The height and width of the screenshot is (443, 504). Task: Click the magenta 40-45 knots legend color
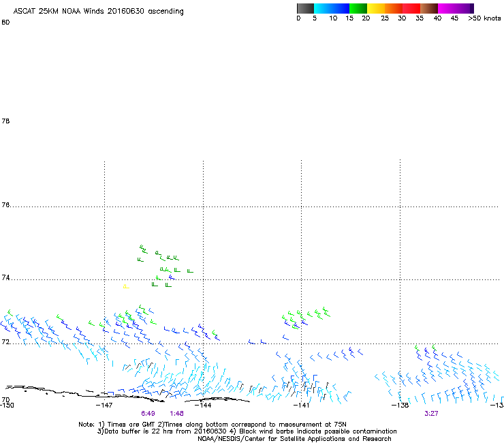(447, 8)
